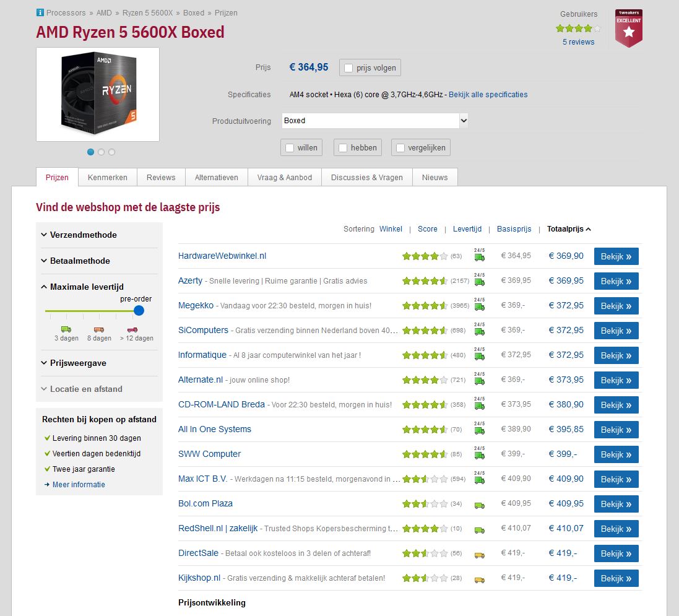
Task: Click 'Meer informatie' link
Action: (x=79, y=485)
